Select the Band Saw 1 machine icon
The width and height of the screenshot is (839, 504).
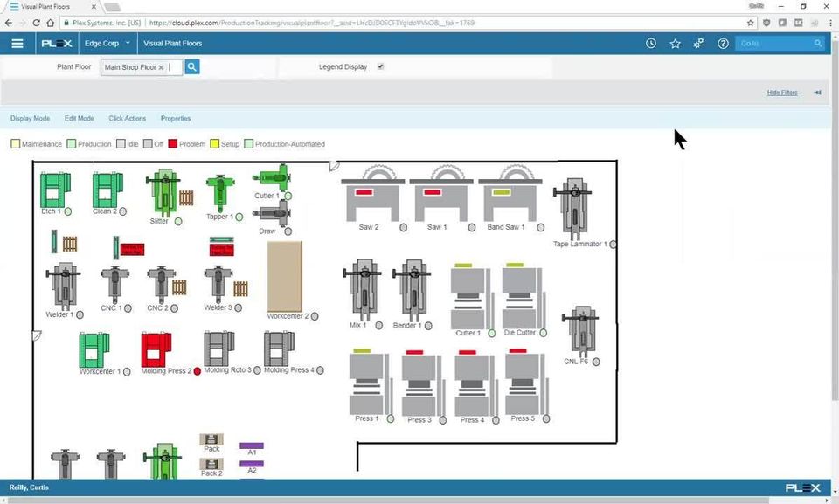pos(510,194)
